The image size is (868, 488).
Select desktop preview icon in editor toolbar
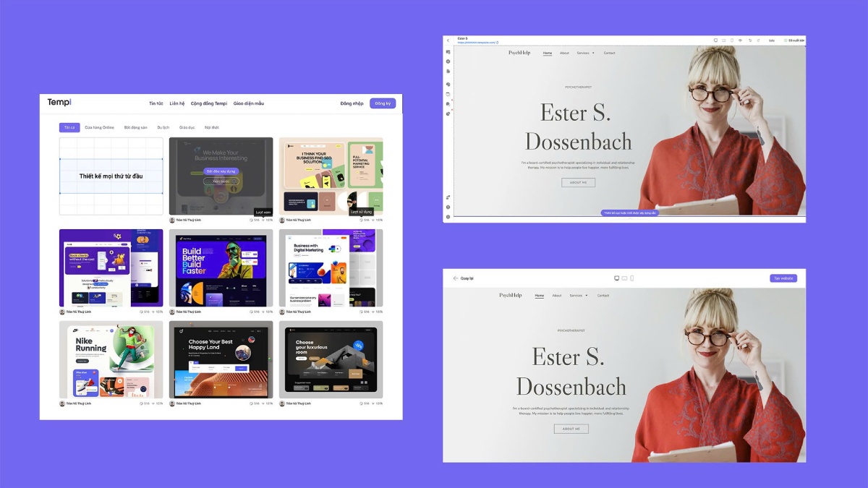click(x=716, y=40)
